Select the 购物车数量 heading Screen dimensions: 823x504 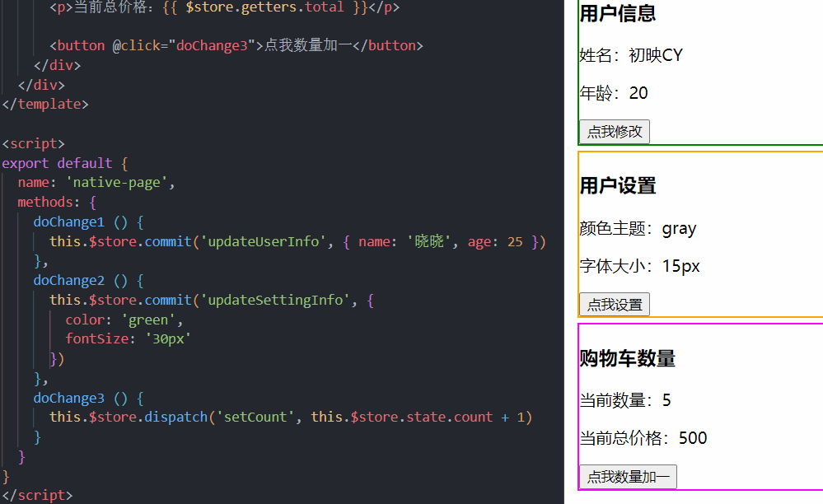click(x=627, y=358)
